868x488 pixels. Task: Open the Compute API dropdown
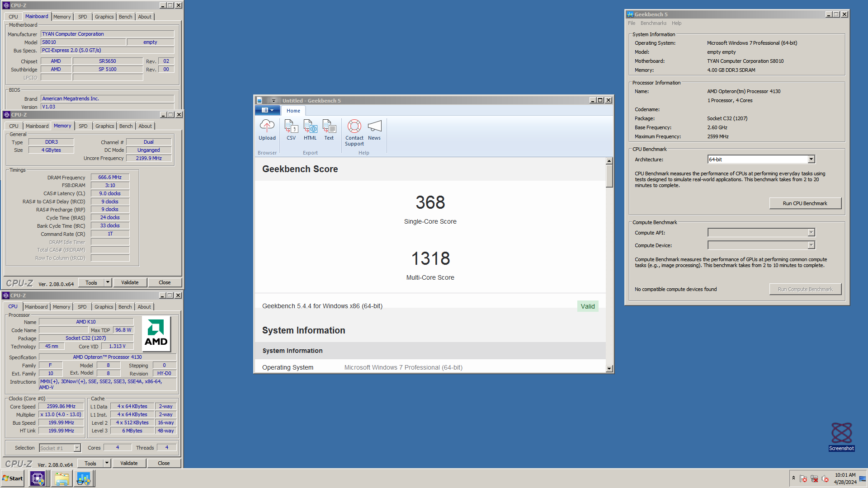pyautogui.click(x=761, y=232)
